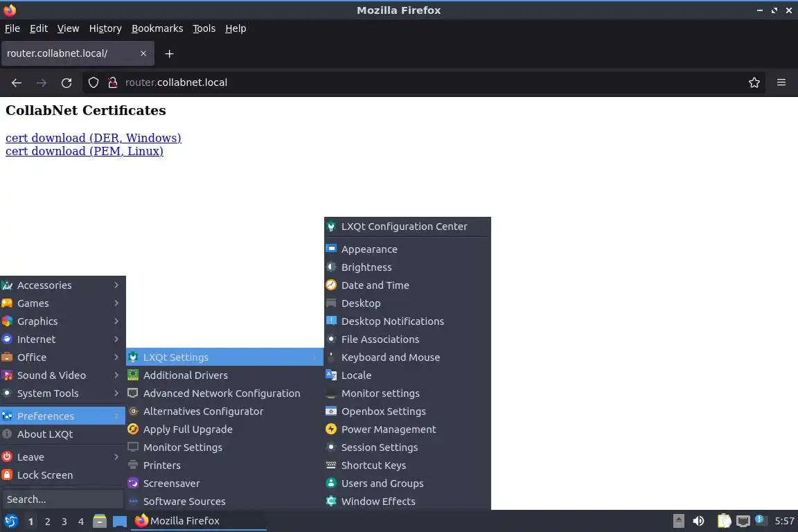798x532 pixels.
Task: Open Keyboard and Mouse settings
Action: pos(407,357)
